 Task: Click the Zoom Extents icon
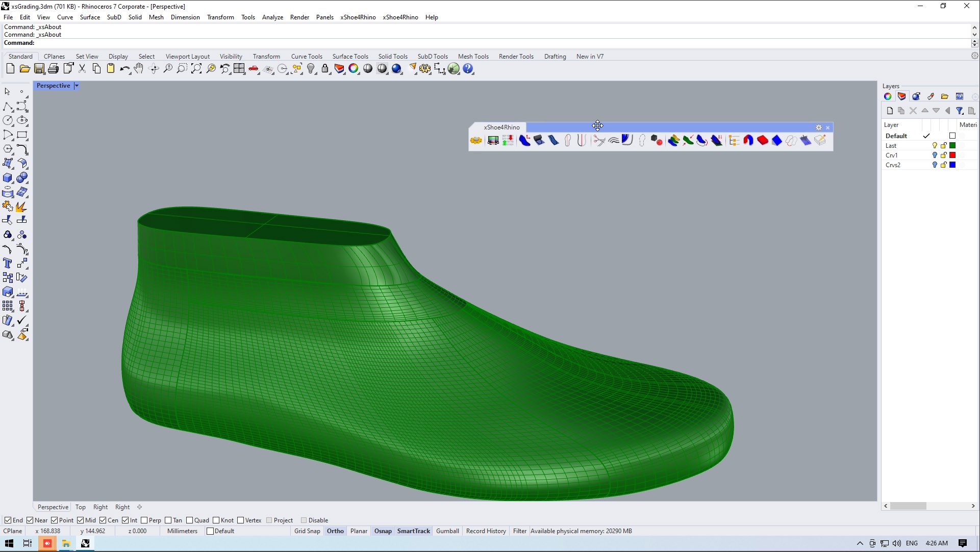pyautogui.click(x=196, y=69)
